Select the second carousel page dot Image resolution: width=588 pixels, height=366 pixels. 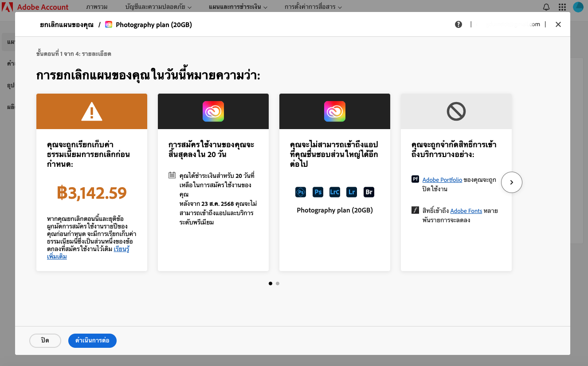(x=278, y=283)
